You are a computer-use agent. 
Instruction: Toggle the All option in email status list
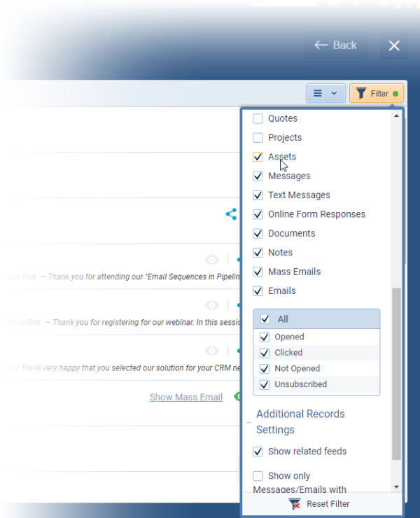(265, 319)
